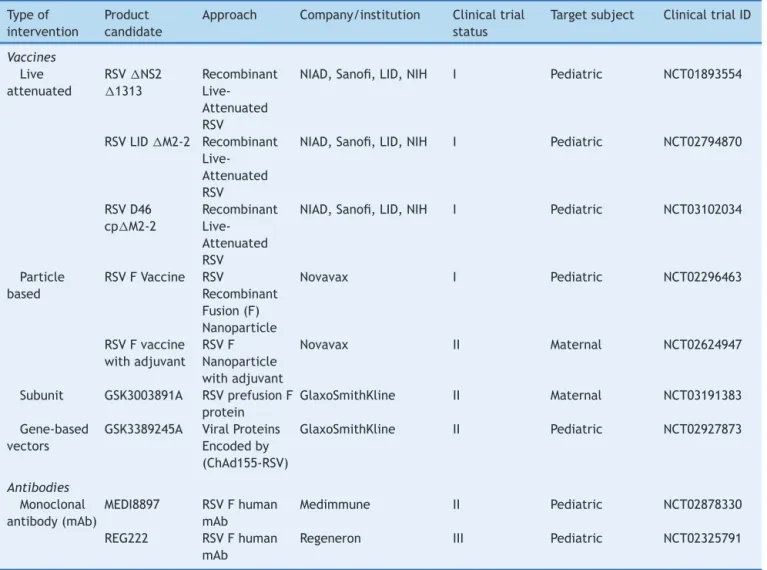Click 'RSV F Nanoparticle with adjuvant' approach
Screen dimensions: 767x570
(x=243, y=362)
